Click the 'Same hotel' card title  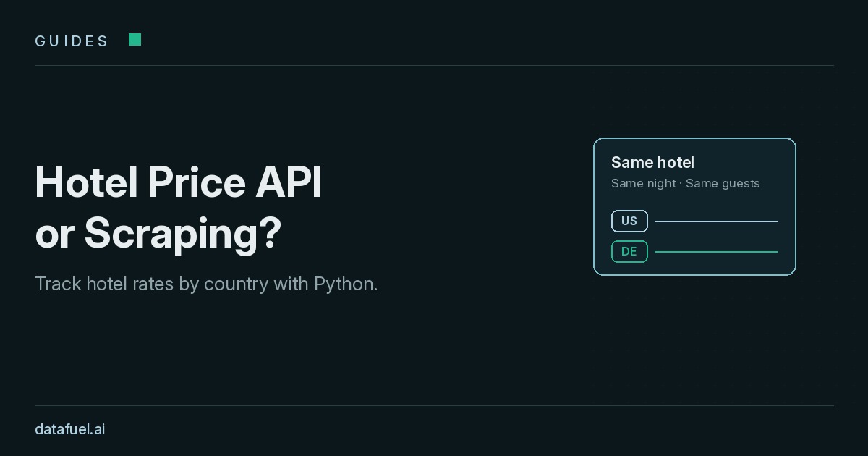(652, 163)
